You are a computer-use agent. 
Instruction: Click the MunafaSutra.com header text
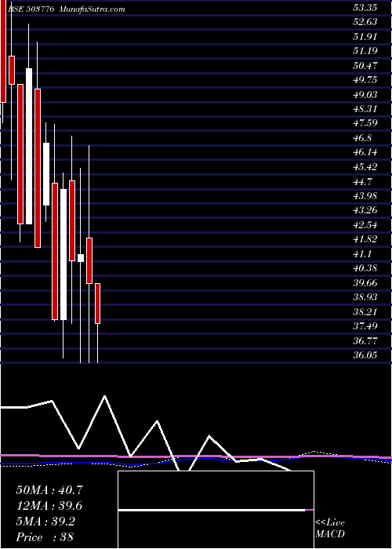tap(92, 9)
